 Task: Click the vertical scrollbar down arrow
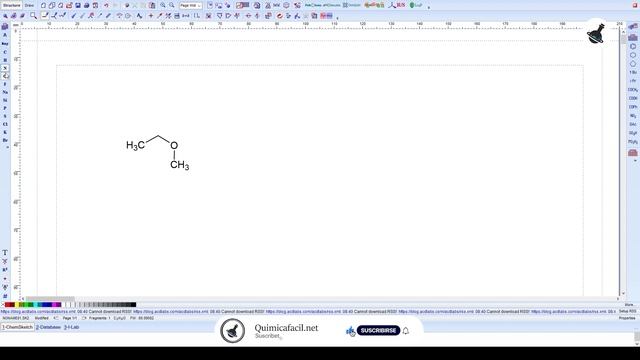coord(623,293)
